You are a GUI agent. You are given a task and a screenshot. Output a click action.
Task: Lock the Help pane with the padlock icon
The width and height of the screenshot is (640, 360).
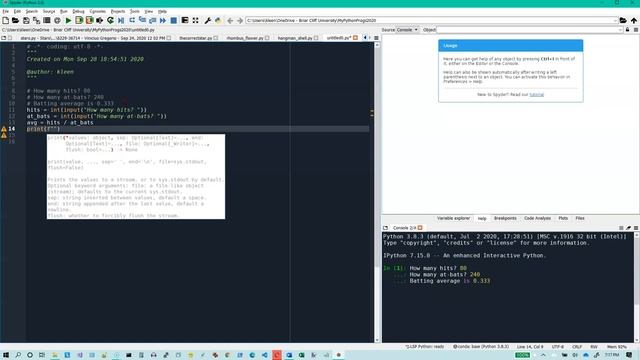click(627, 30)
